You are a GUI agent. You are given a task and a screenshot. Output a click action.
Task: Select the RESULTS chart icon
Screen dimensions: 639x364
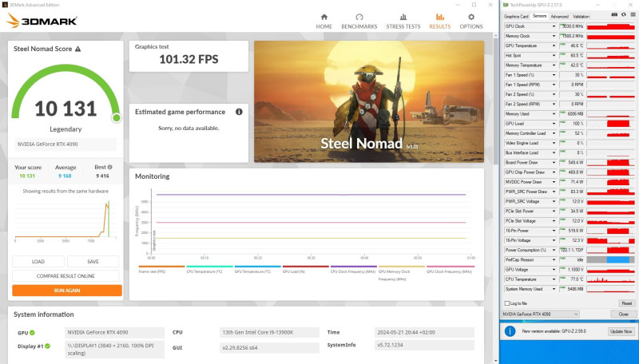[440, 17]
